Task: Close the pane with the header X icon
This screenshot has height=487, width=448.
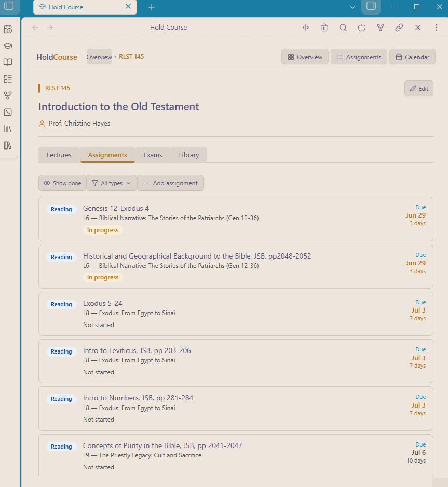Action: [x=418, y=28]
